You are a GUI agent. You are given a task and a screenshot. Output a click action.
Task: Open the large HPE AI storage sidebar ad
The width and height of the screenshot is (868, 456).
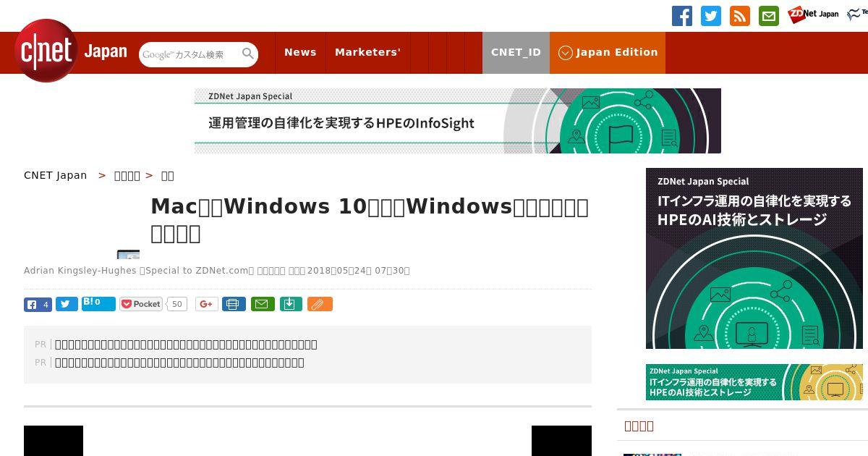point(754,258)
